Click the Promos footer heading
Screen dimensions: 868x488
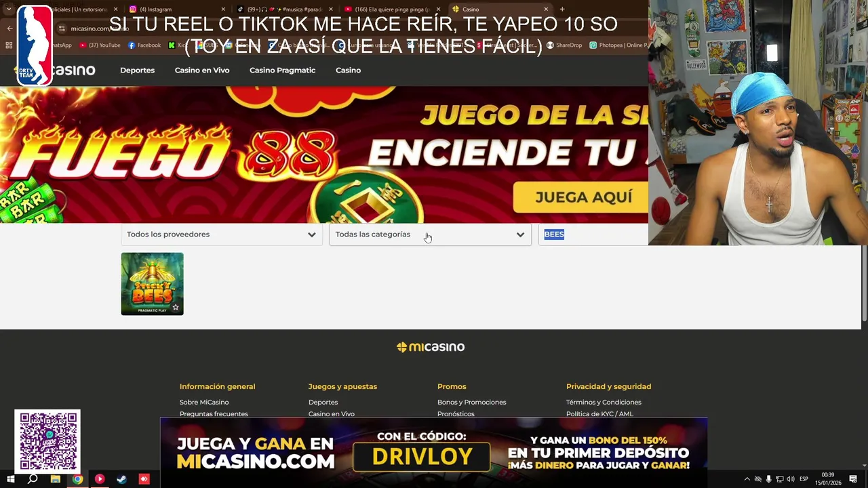point(452,386)
